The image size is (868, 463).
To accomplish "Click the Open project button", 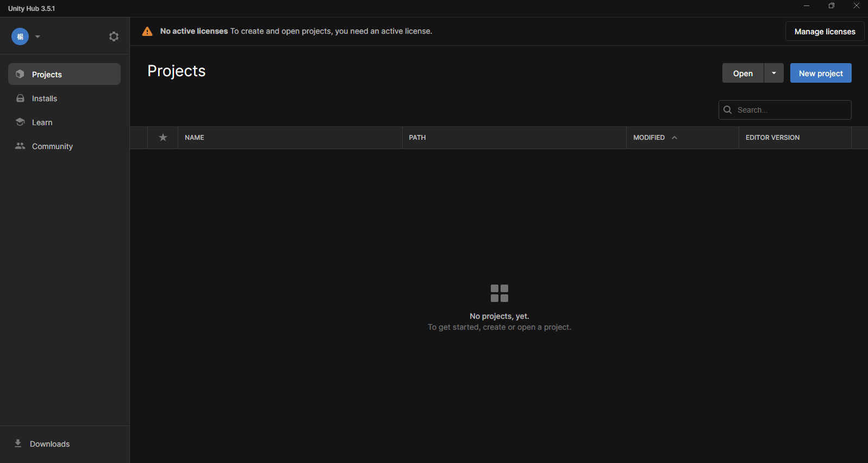I will [x=742, y=73].
